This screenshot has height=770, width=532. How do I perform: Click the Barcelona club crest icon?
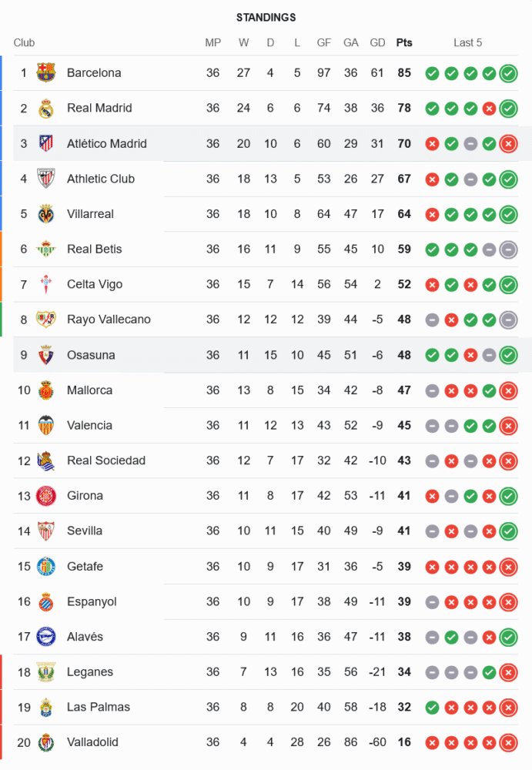click(x=46, y=73)
